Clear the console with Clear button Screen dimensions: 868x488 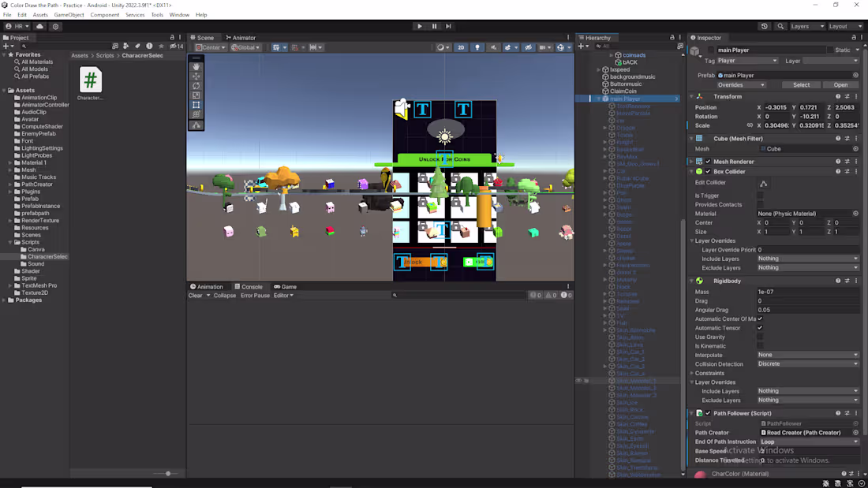(x=196, y=296)
